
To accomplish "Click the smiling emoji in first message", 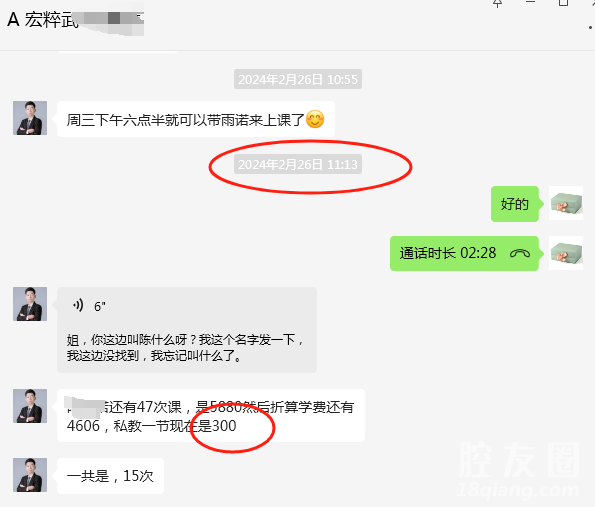I will pyautogui.click(x=315, y=119).
